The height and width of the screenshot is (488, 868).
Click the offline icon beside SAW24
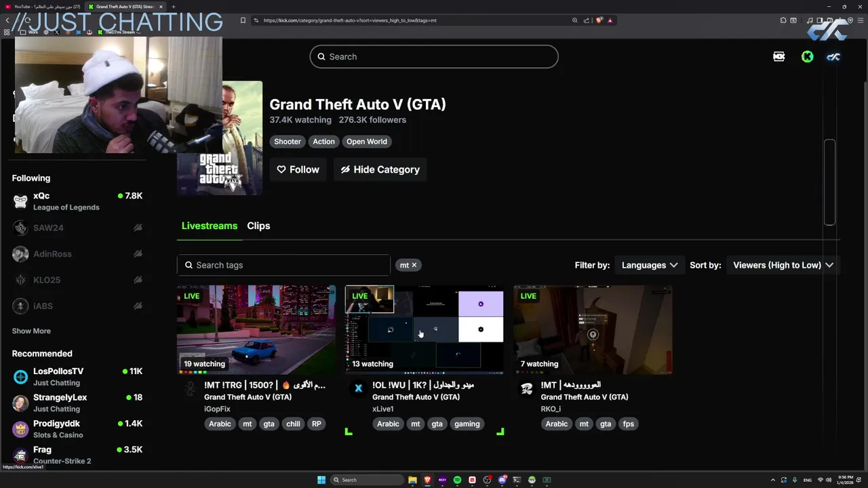[138, 228]
